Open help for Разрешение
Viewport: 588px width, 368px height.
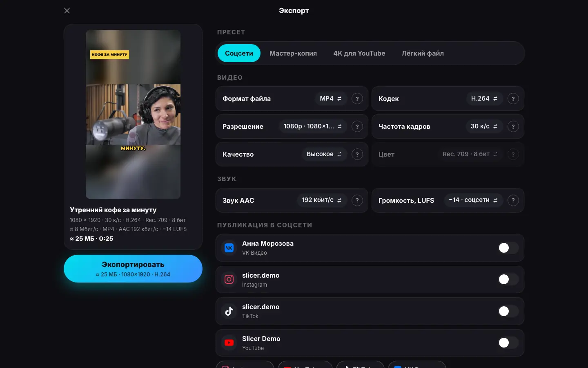(x=357, y=126)
